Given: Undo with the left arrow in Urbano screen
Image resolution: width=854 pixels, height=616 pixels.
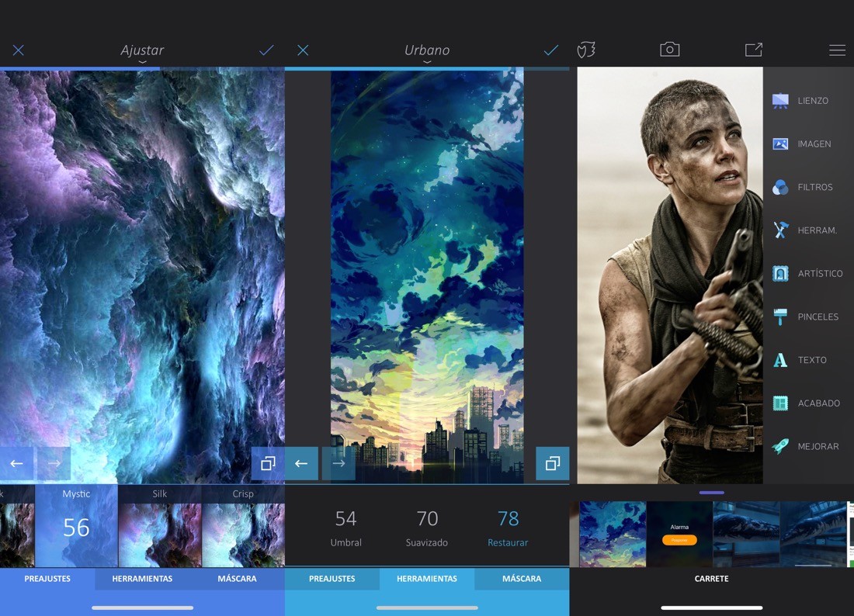Looking at the screenshot, I should point(301,464).
